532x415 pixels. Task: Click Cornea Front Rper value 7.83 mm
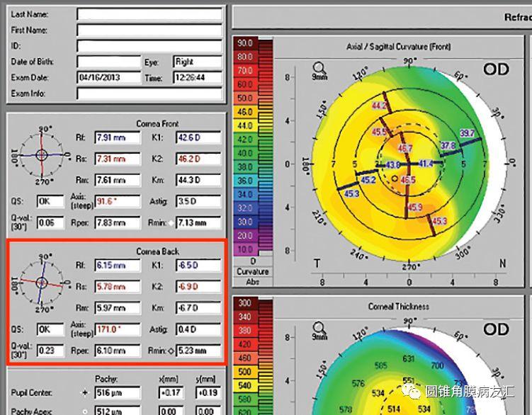118,223
